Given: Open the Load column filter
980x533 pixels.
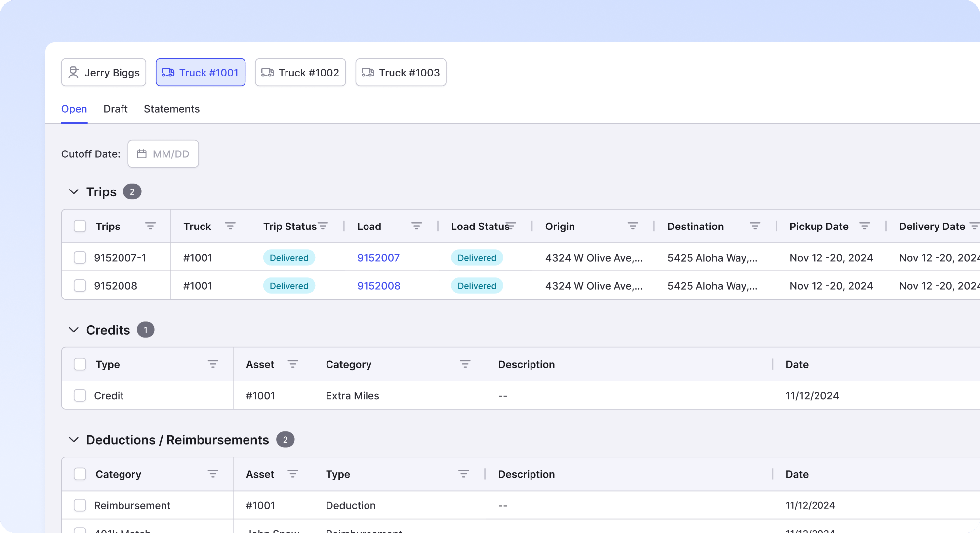Looking at the screenshot, I should pyautogui.click(x=416, y=226).
